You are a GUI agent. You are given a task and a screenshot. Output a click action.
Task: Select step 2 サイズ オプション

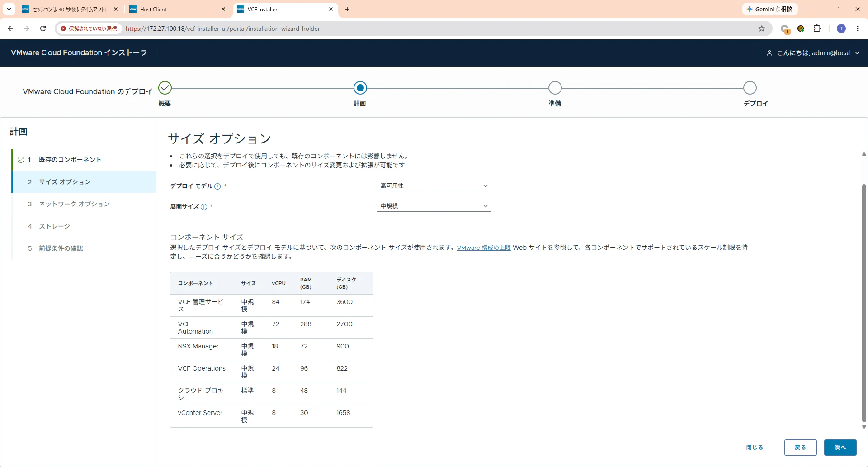point(84,182)
